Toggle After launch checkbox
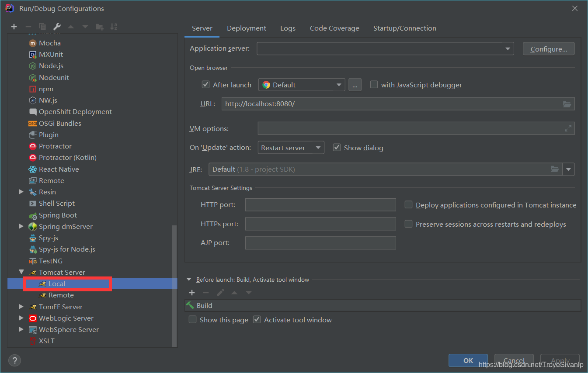588x373 pixels. point(205,85)
